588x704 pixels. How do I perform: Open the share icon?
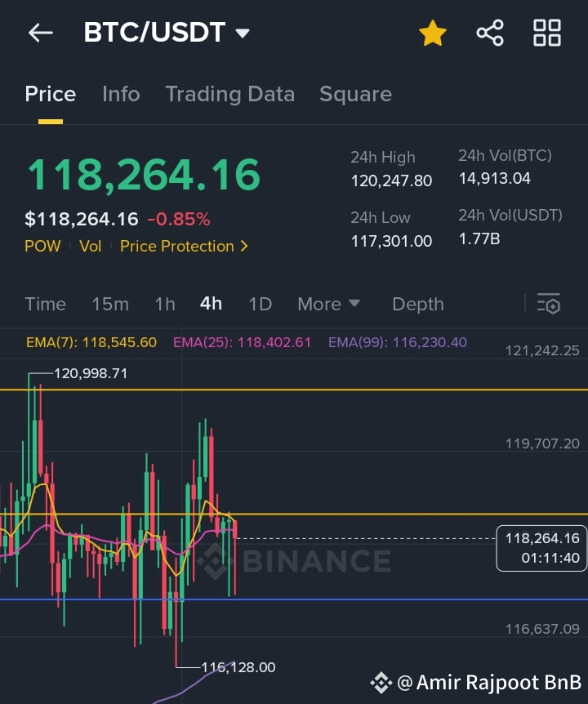tap(490, 33)
